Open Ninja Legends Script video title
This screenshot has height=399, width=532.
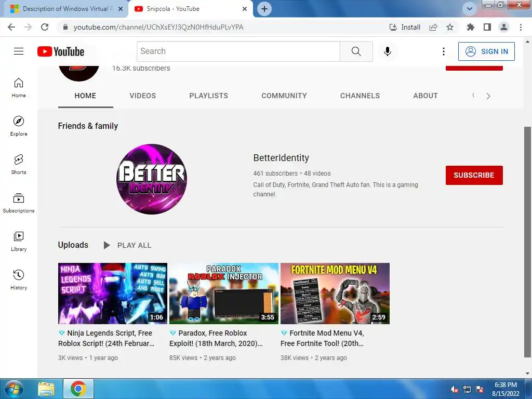click(x=106, y=338)
